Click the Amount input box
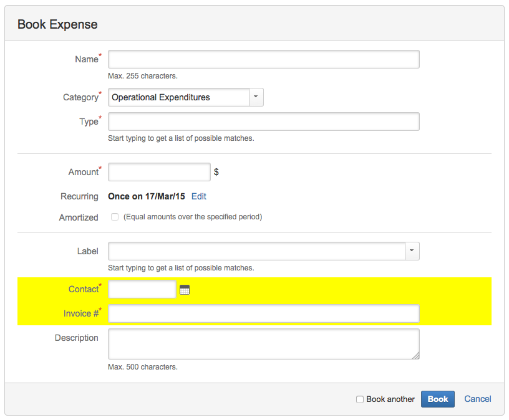 click(158, 172)
